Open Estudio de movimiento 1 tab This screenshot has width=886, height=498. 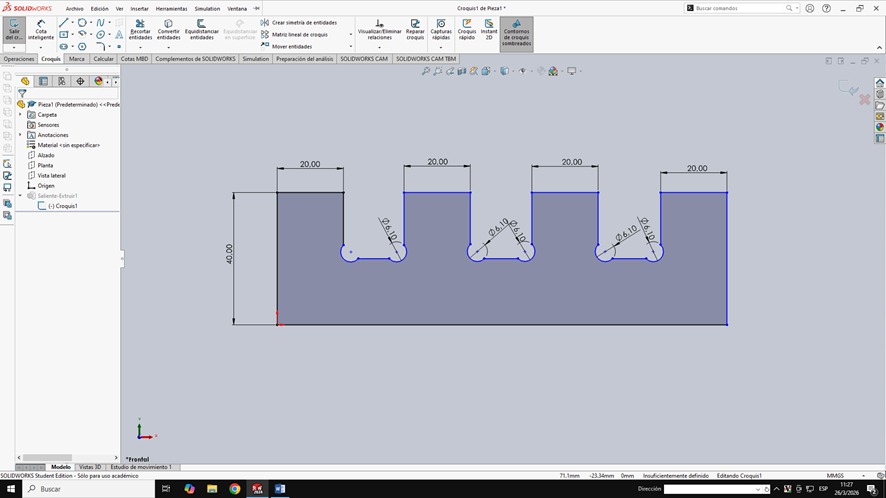coord(141,467)
